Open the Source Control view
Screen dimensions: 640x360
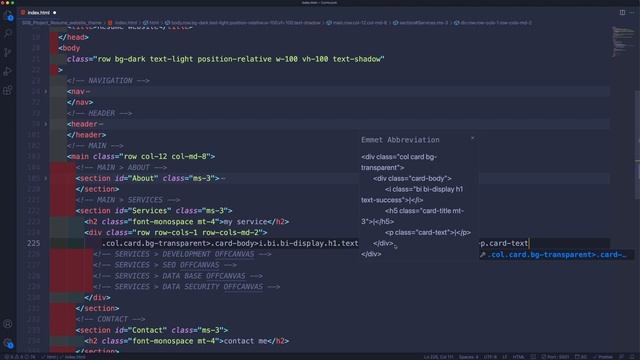tap(8, 52)
